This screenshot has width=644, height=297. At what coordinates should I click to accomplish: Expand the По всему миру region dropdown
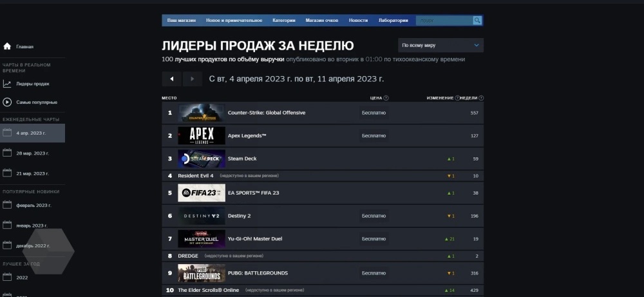tap(440, 46)
